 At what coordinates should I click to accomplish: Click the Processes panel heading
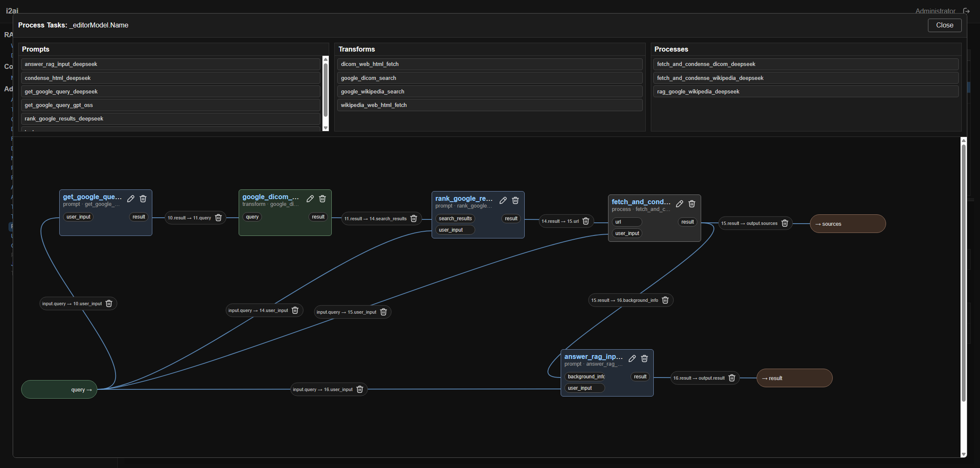click(671, 49)
